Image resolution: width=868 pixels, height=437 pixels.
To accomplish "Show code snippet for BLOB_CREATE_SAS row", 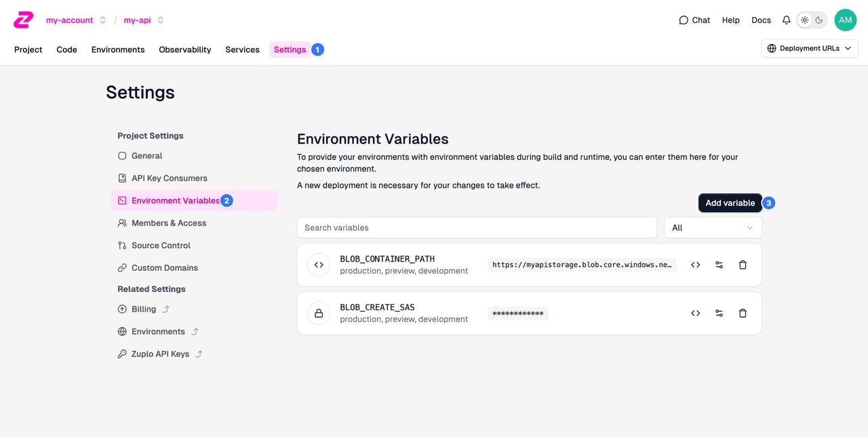I will pyautogui.click(x=695, y=313).
